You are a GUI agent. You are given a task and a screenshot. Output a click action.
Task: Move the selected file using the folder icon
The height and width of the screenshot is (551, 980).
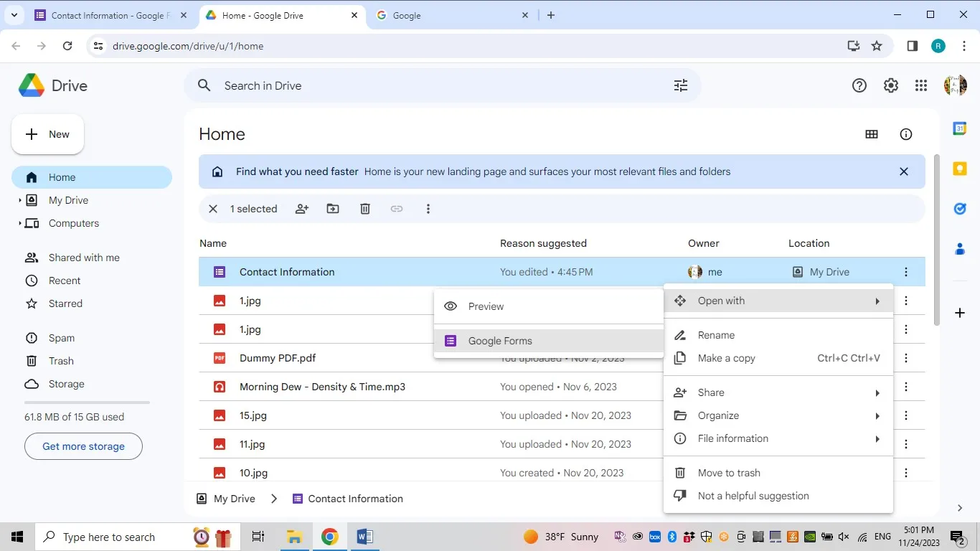point(332,209)
